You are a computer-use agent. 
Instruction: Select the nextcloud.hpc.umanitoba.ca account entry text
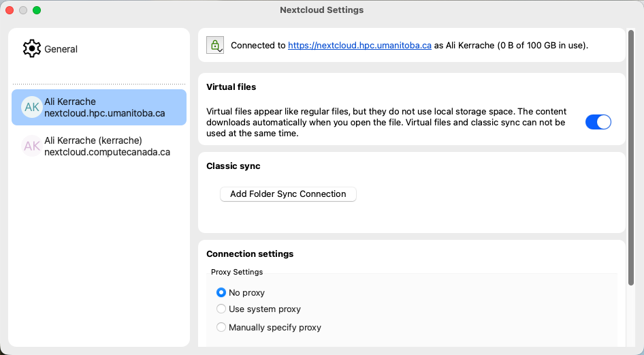104,113
